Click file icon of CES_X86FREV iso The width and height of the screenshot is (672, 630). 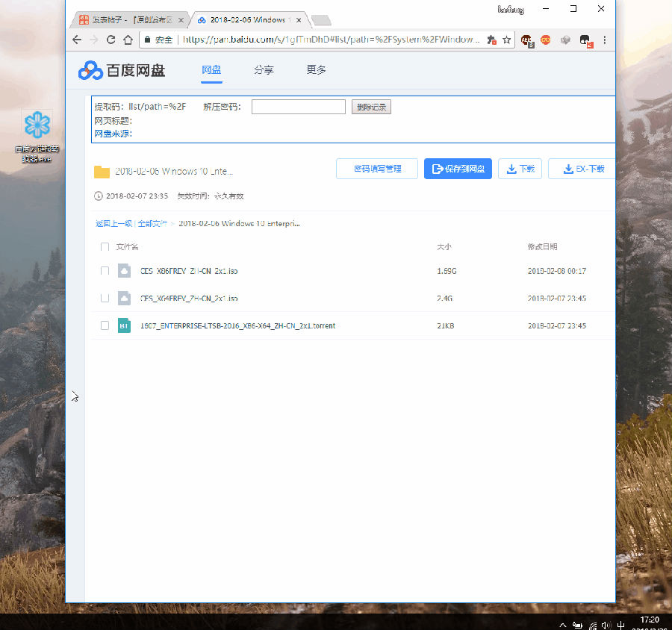tap(124, 271)
